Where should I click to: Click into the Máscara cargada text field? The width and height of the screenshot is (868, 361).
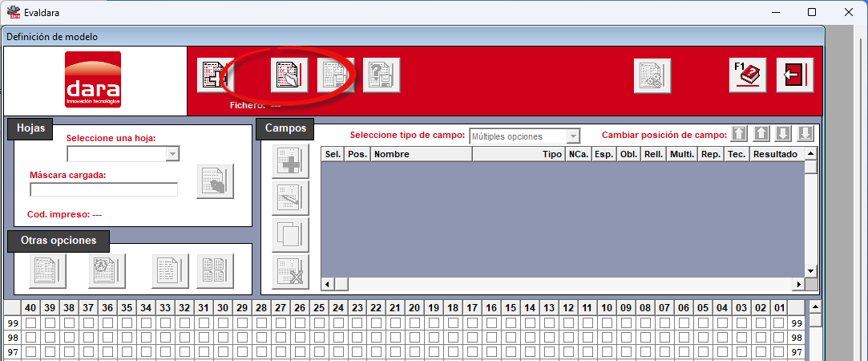point(104,189)
